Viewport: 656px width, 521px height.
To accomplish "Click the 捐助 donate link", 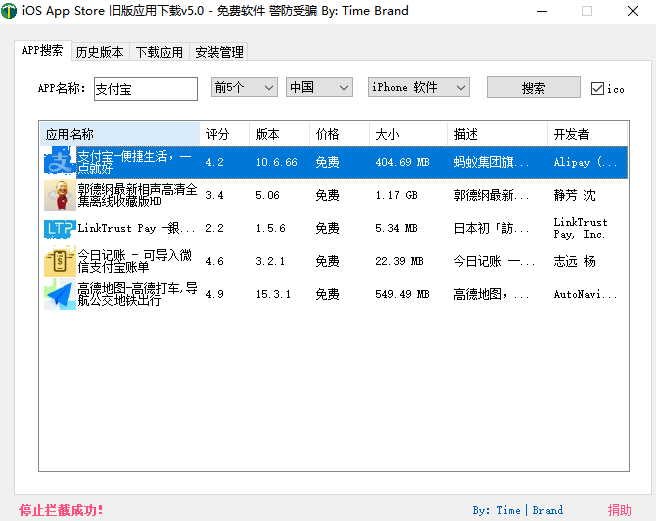I will pos(619,510).
